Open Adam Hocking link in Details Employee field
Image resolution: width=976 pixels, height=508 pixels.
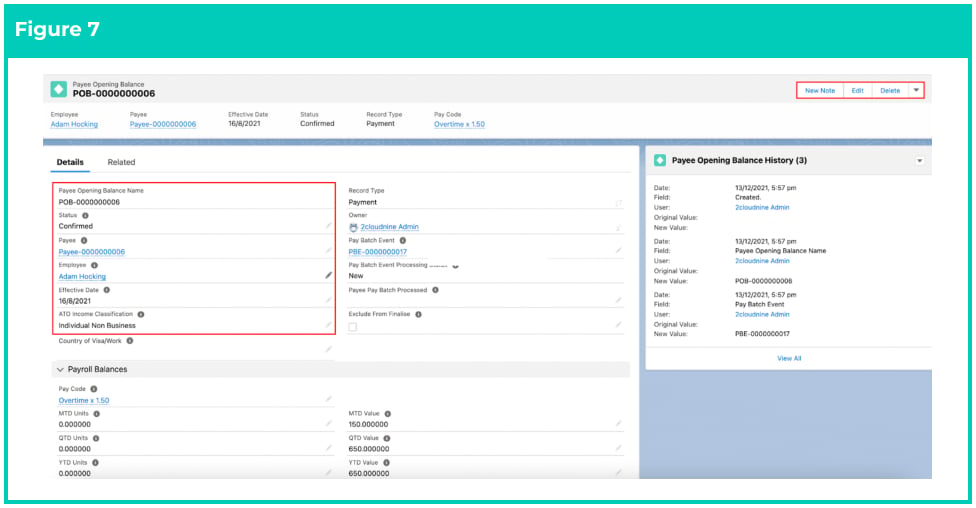(x=82, y=276)
